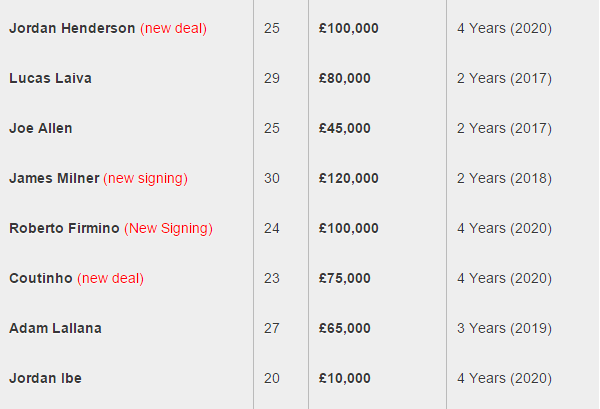The height and width of the screenshot is (409, 600).
Task: Click the Coutinho player name
Action: (x=41, y=278)
